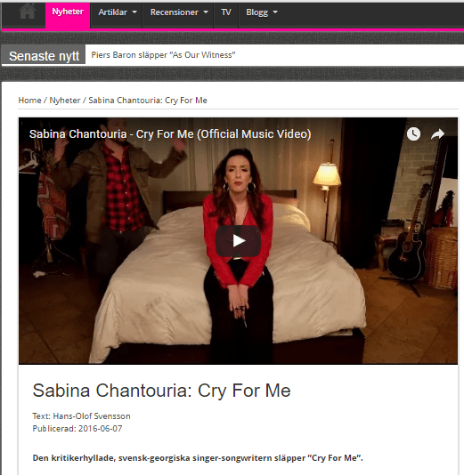Open the Piers Baron "As Our Witness" headline
This screenshot has height=476, width=464.
tap(164, 55)
